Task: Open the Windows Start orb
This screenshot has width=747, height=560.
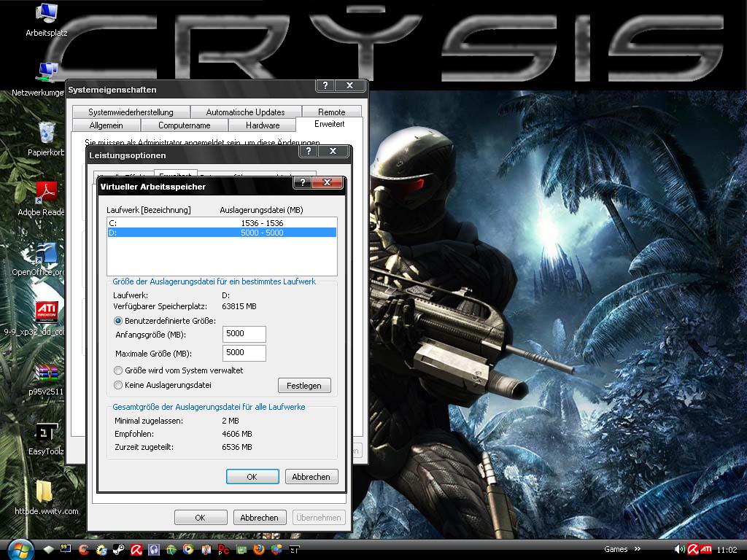Action: pyautogui.click(x=20, y=550)
